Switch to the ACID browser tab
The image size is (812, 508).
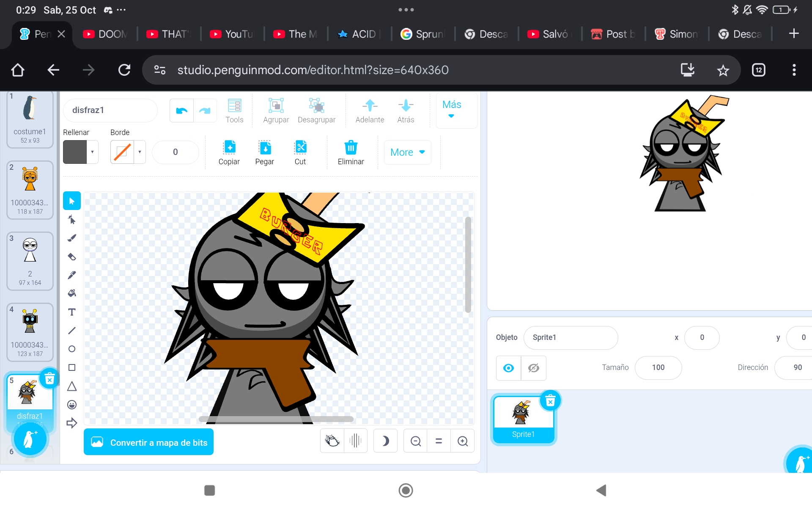tap(359, 34)
